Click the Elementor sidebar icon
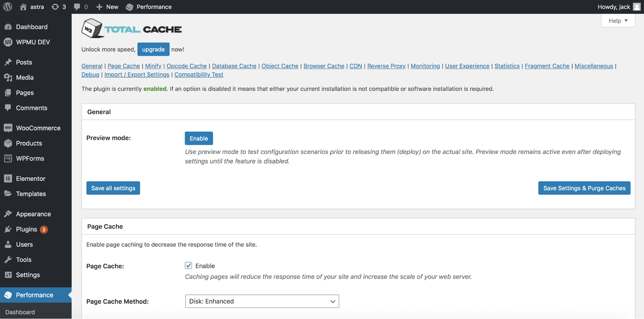This screenshot has width=644, height=319. [8, 179]
